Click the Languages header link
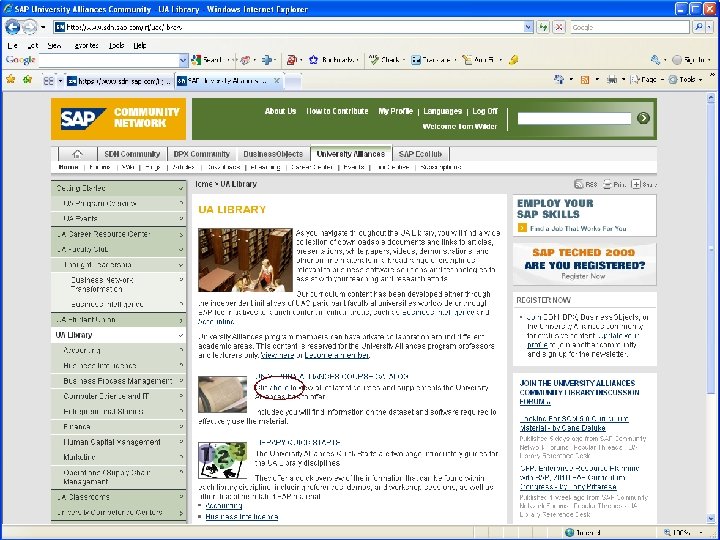The width and height of the screenshot is (720, 540). coord(443,111)
